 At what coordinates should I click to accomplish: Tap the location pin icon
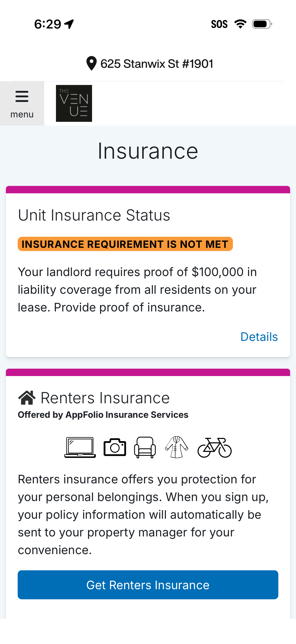(91, 64)
